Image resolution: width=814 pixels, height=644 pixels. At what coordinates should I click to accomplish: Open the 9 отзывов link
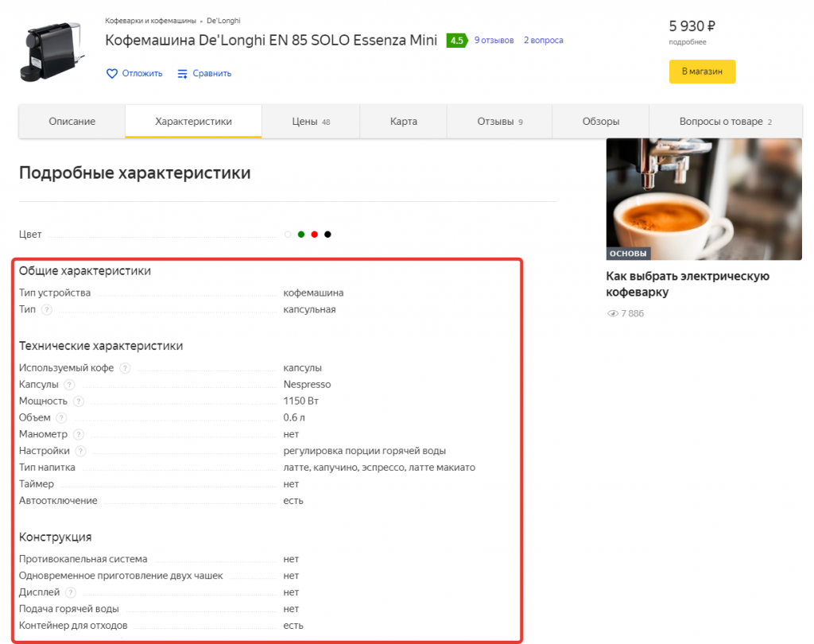pyautogui.click(x=494, y=40)
